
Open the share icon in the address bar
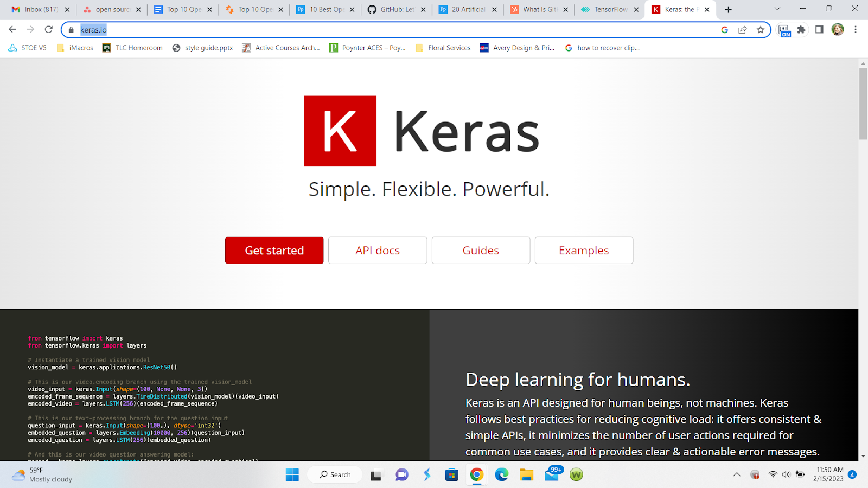[x=742, y=30]
